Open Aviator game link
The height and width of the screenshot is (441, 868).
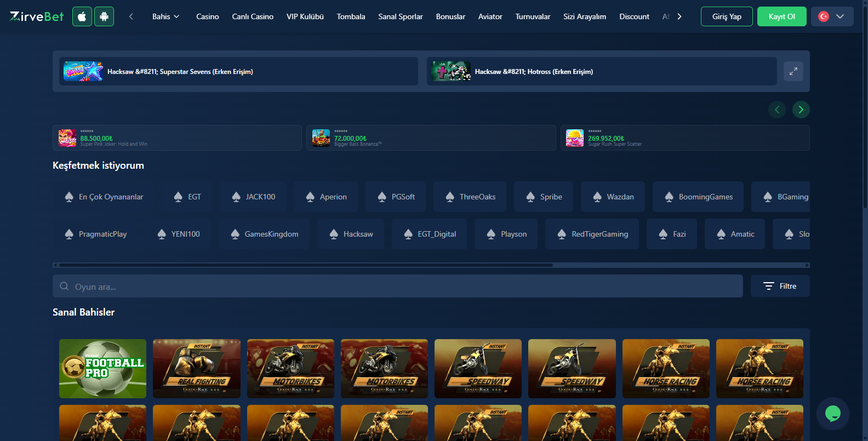tap(490, 16)
